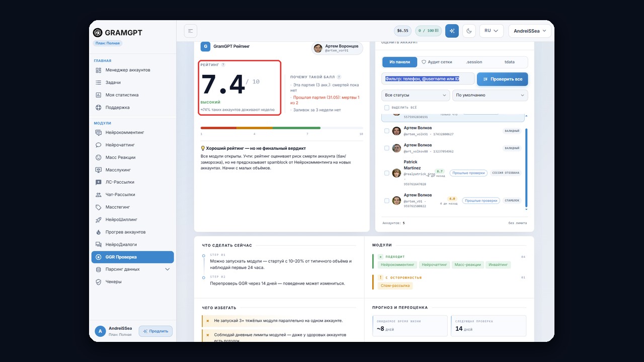The image size is (644, 362).
Task: Expand Парсинг данных submenu
Action: 132,269
